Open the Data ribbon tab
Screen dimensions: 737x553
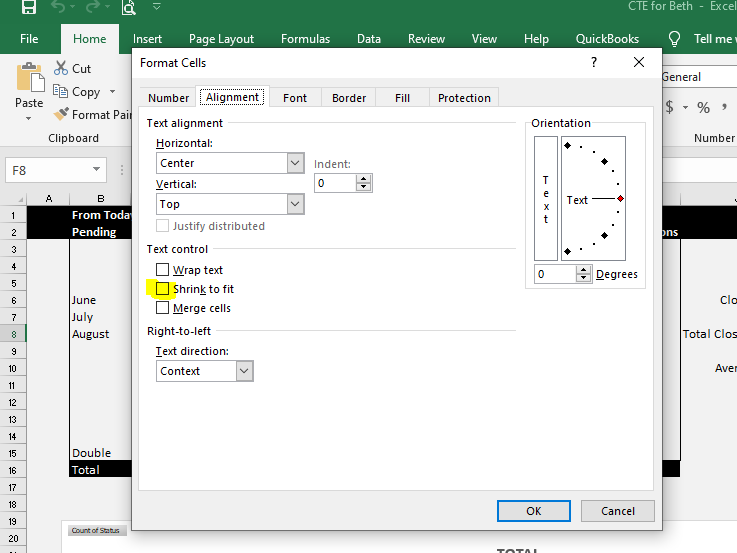[x=369, y=39]
